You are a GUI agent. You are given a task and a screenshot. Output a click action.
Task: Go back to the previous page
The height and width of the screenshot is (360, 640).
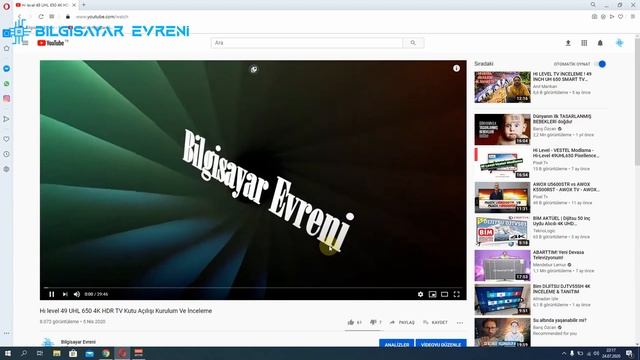tap(19, 17)
